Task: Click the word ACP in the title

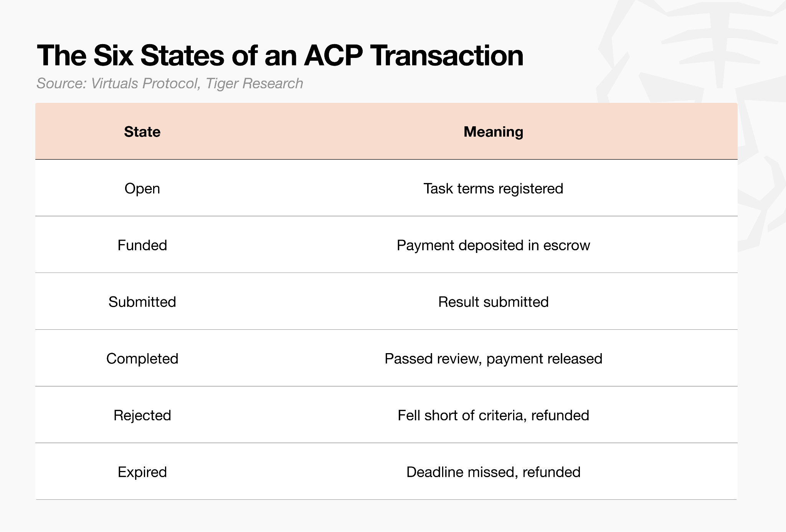Action: [333, 56]
